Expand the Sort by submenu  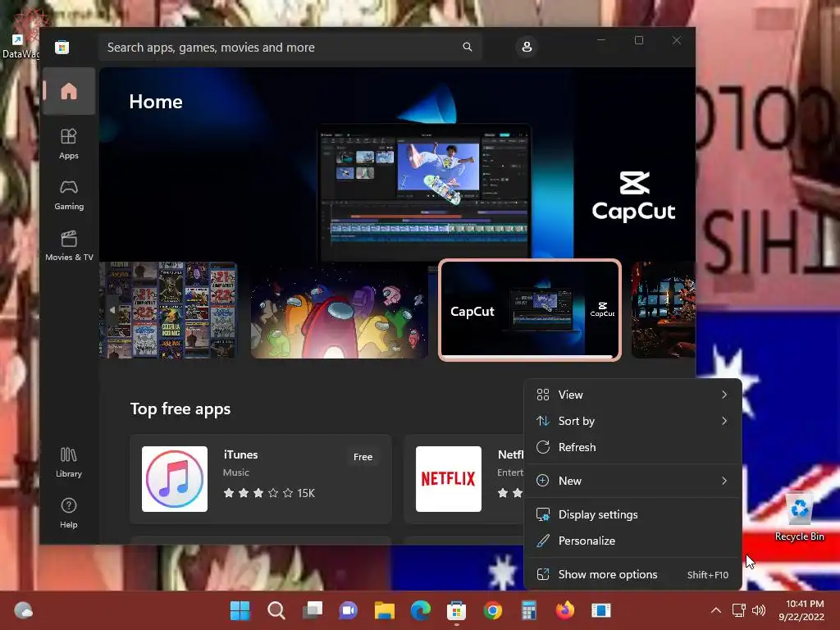632,421
